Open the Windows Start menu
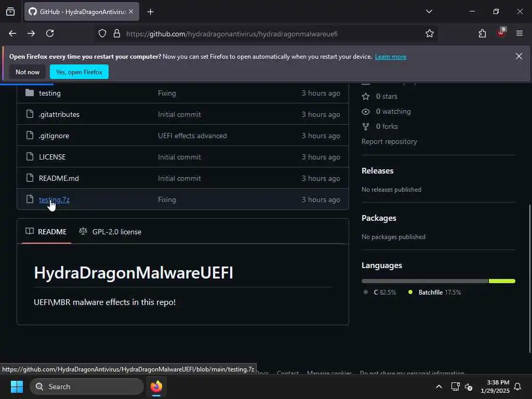 click(x=17, y=387)
